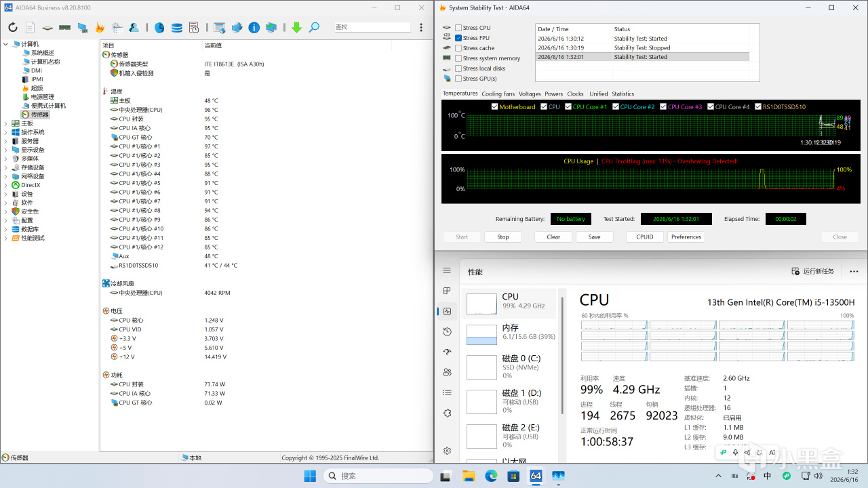Switch to the Unified tab

click(x=598, y=94)
